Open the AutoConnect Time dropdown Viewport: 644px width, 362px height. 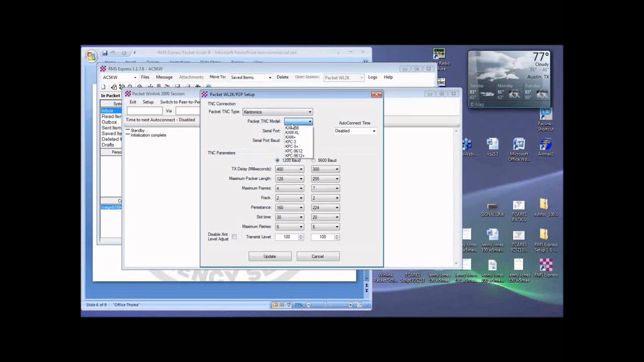pyautogui.click(x=356, y=131)
